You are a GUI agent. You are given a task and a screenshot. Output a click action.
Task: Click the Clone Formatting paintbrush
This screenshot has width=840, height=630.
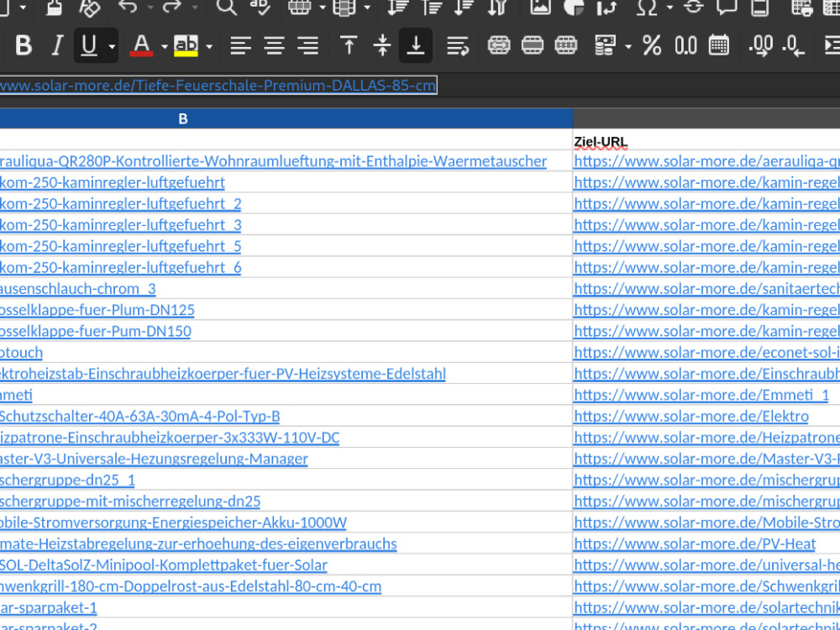click(x=54, y=8)
